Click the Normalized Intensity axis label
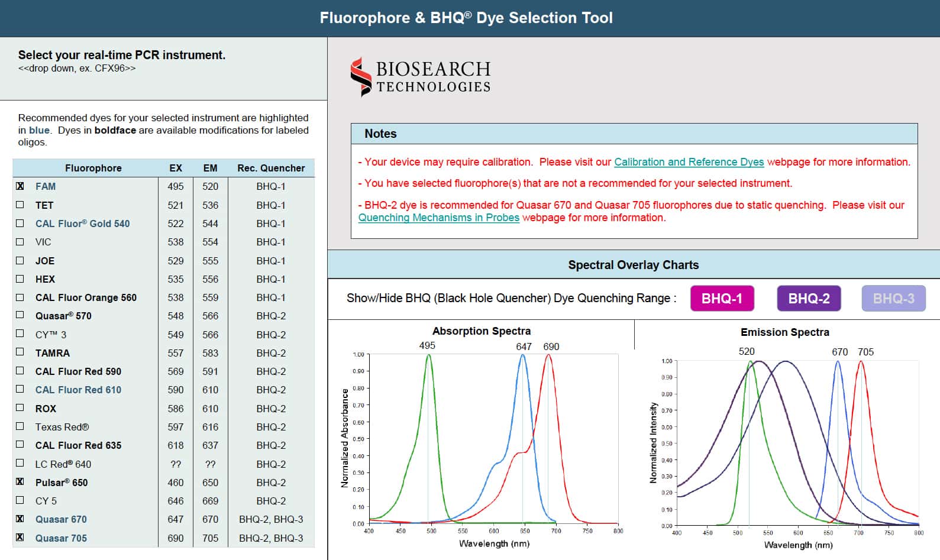The image size is (940, 560). coord(654,443)
